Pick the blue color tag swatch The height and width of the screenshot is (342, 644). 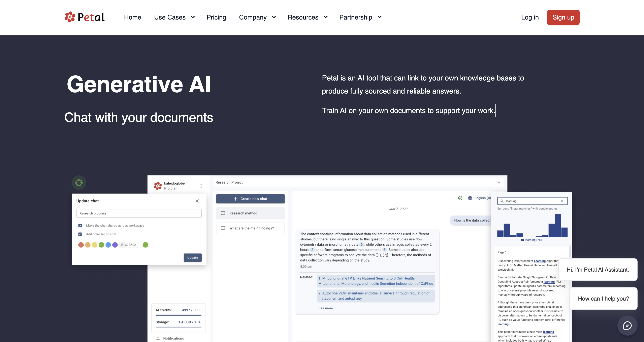[x=108, y=245]
